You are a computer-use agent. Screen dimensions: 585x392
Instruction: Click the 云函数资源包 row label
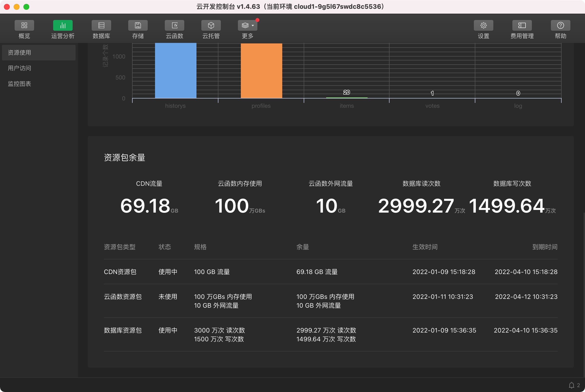point(123,297)
